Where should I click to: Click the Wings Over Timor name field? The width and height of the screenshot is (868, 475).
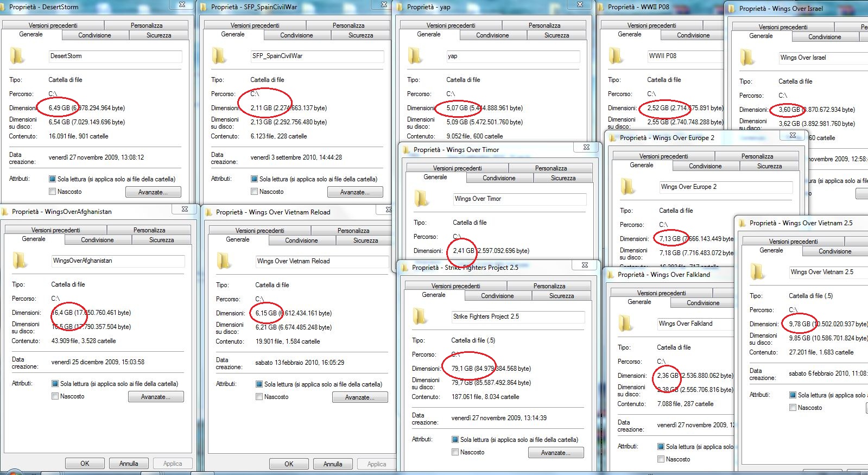519,199
